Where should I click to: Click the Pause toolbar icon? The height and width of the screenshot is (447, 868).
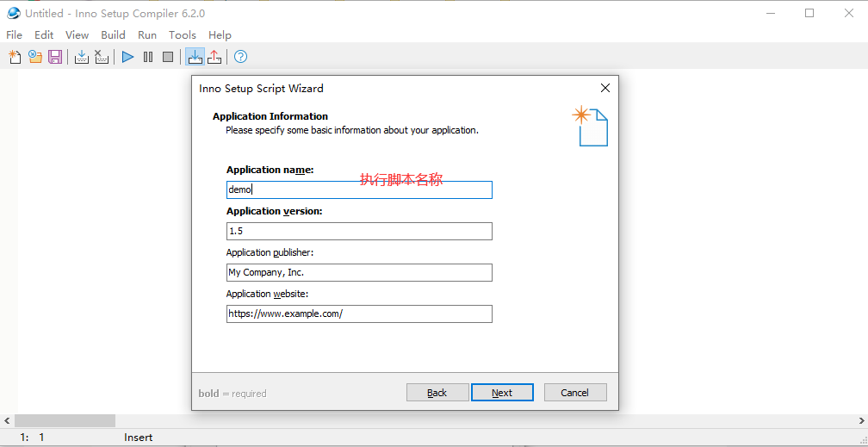pos(148,57)
